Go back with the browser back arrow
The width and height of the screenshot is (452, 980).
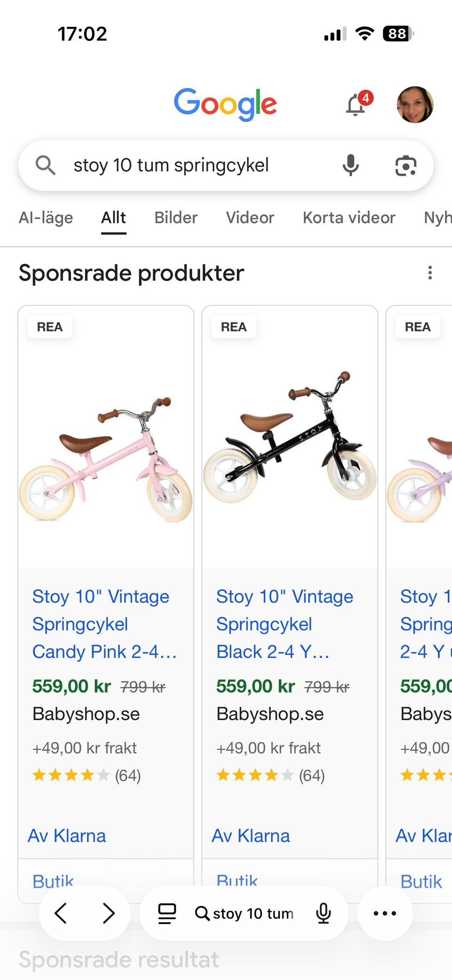click(61, 913)
